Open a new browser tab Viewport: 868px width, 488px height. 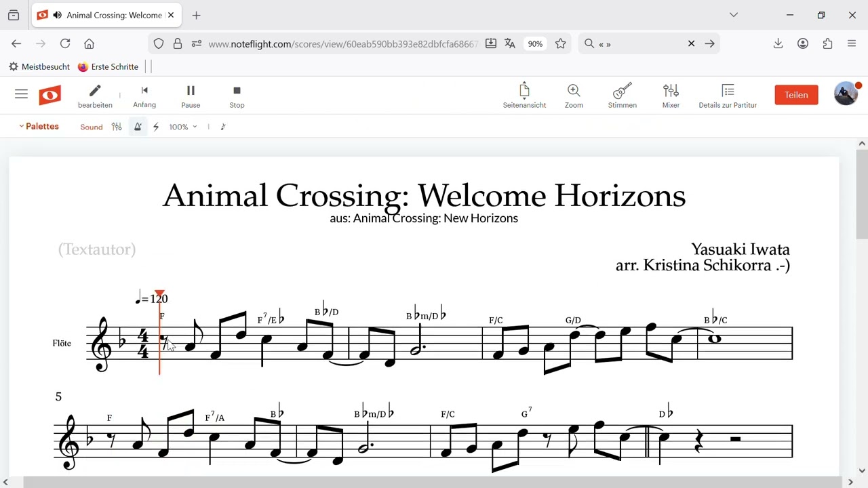196,15
